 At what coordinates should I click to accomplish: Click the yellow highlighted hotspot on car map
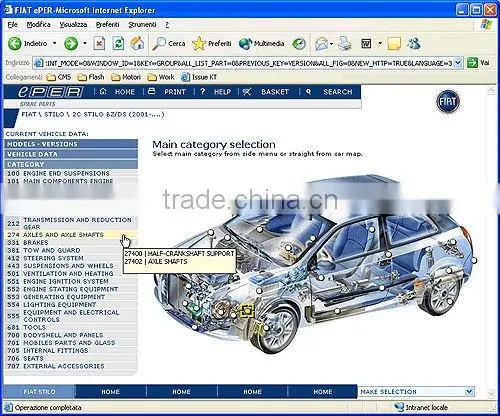click(247, 311)
